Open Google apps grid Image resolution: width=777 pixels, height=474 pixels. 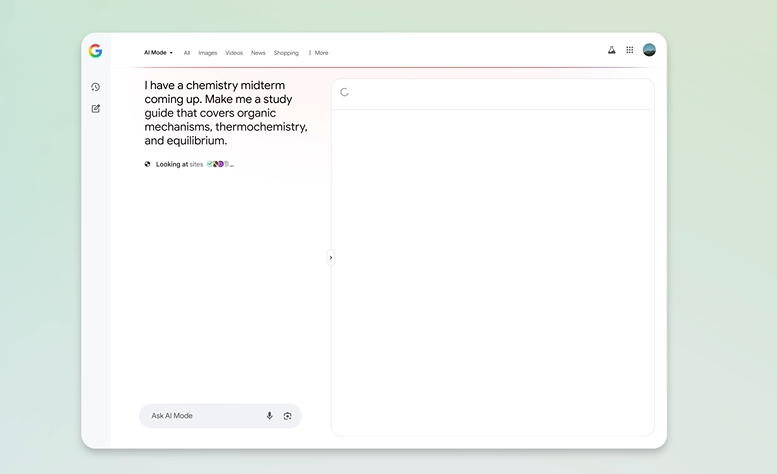point(629,50)
